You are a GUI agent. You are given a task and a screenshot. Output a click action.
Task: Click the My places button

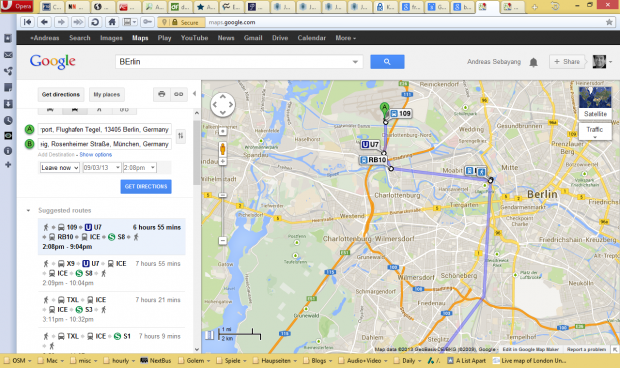pos(107,94)
